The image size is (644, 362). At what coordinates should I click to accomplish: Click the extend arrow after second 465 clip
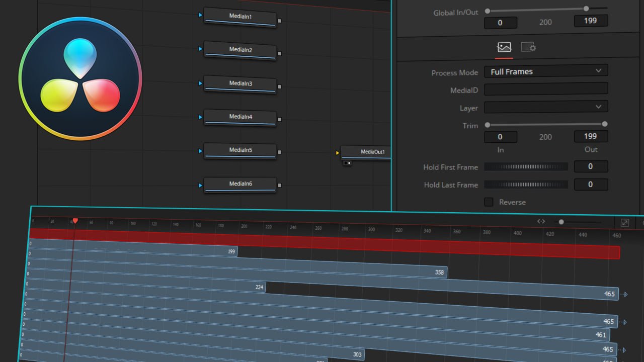click(x=623, y=322)
